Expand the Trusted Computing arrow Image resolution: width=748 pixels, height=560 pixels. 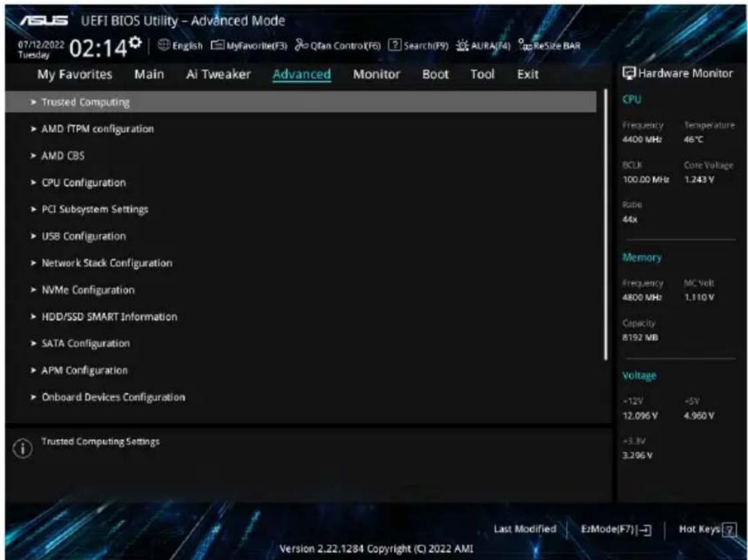click(33, 102)
